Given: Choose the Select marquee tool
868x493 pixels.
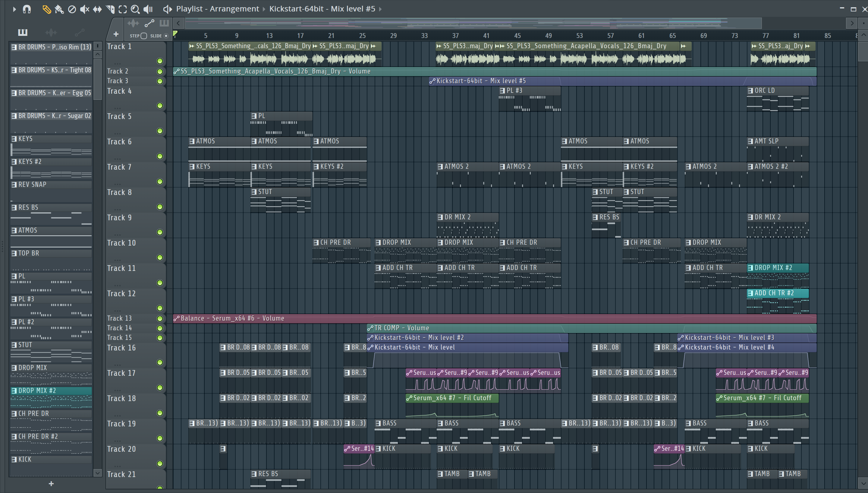Looking at the screenshot, I should [x=123, y=9].
